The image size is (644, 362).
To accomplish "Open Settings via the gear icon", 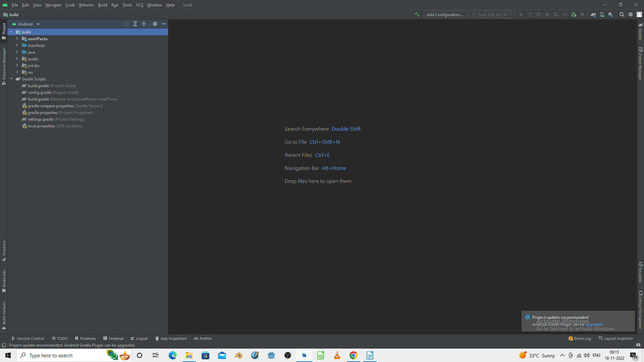I will point(631,14).
